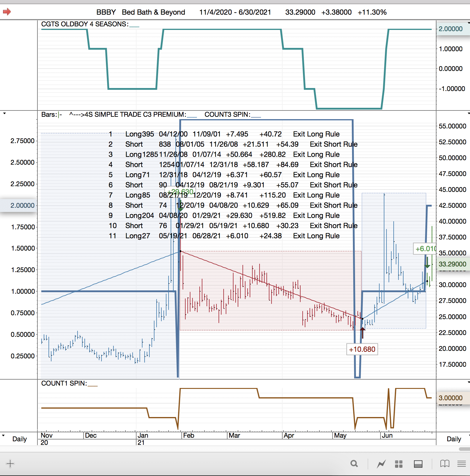The width and height of the screenshot is (470, 476).
Task: Expand the top-right arrow of the price pane
Action: tap(469, 113)
